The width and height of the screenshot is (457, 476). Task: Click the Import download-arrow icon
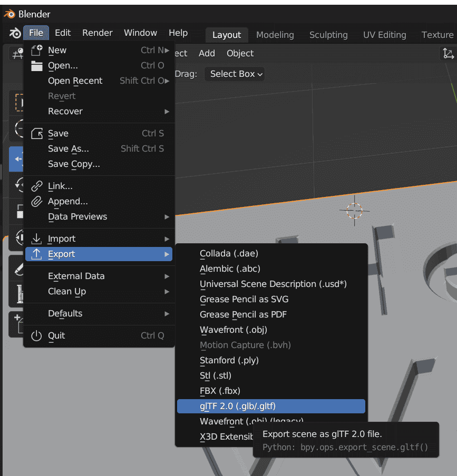coord(36,239)
